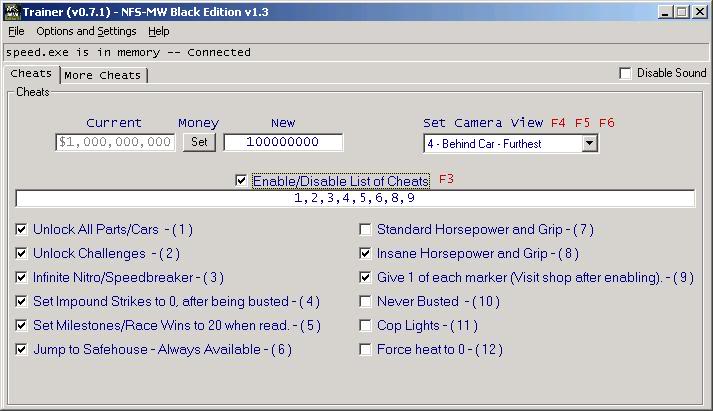Click the New money input field
Viewport: 713px width, 411px height.
pos(283,142)
